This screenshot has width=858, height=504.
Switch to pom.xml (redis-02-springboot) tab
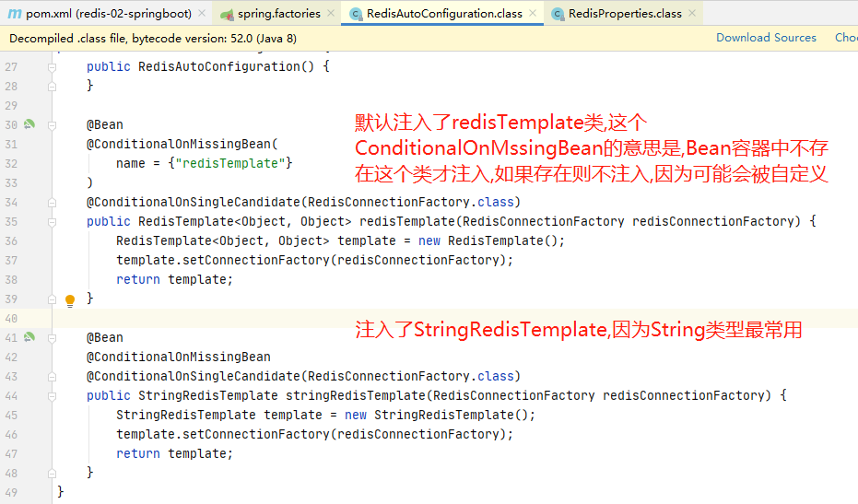tap(109, 13)
